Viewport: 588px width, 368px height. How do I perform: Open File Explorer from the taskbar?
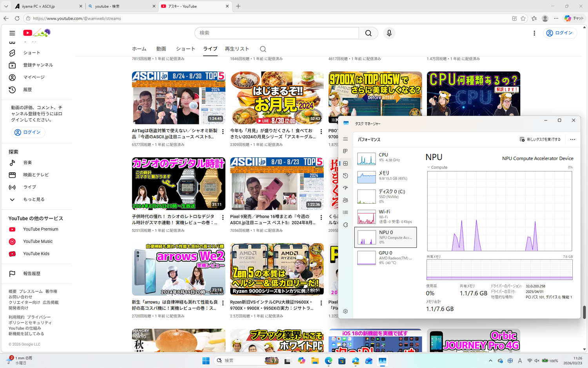315,361
